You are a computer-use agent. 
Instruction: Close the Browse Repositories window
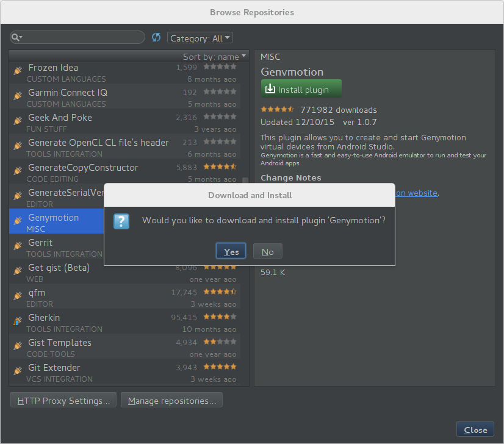tap(475, 429)
